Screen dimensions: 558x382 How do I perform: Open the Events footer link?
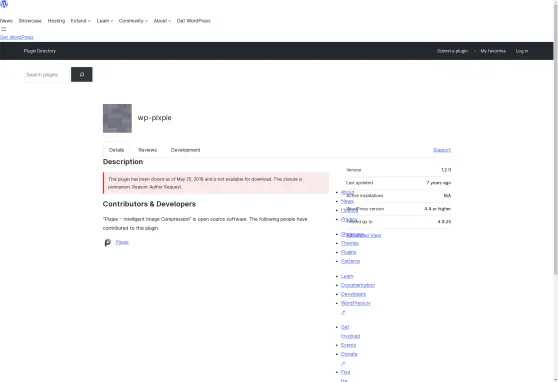(348, 345)
